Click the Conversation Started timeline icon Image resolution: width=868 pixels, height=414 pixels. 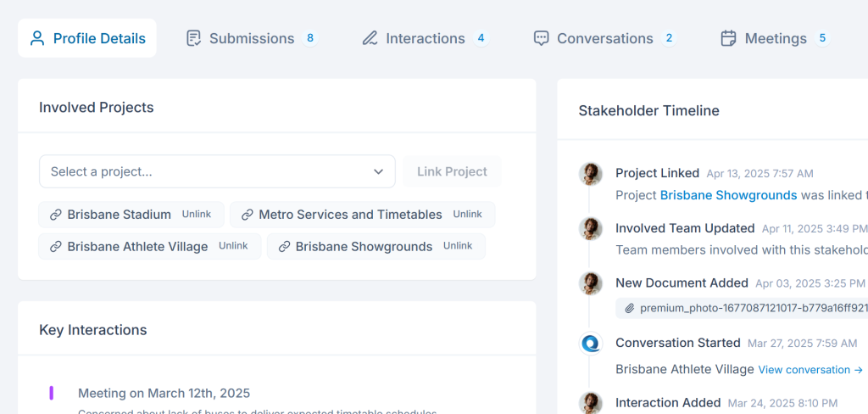[x=590, y=344]
